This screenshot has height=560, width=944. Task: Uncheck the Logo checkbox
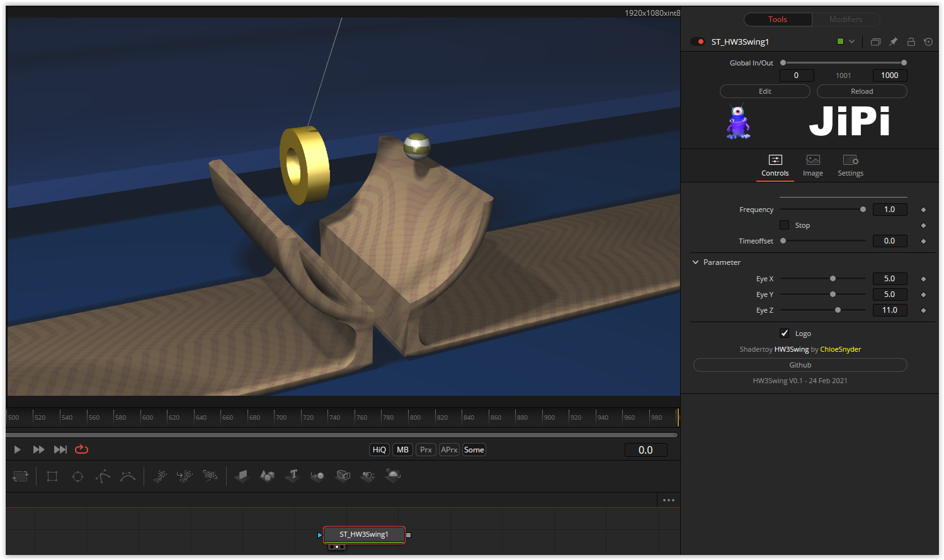784,333
